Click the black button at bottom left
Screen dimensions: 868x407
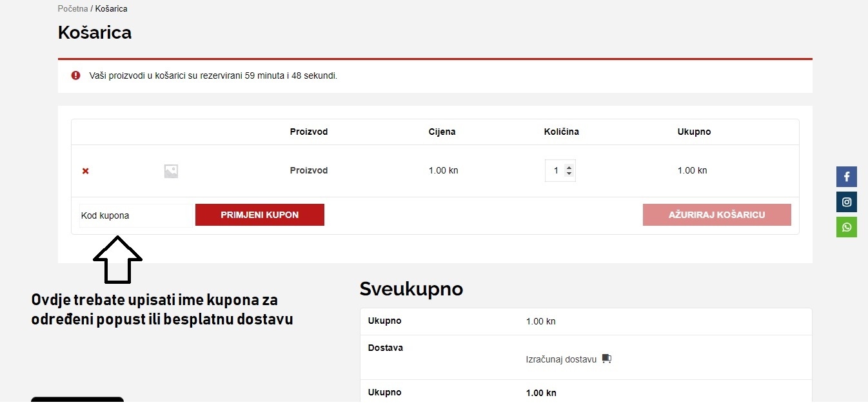click(77, 400)
